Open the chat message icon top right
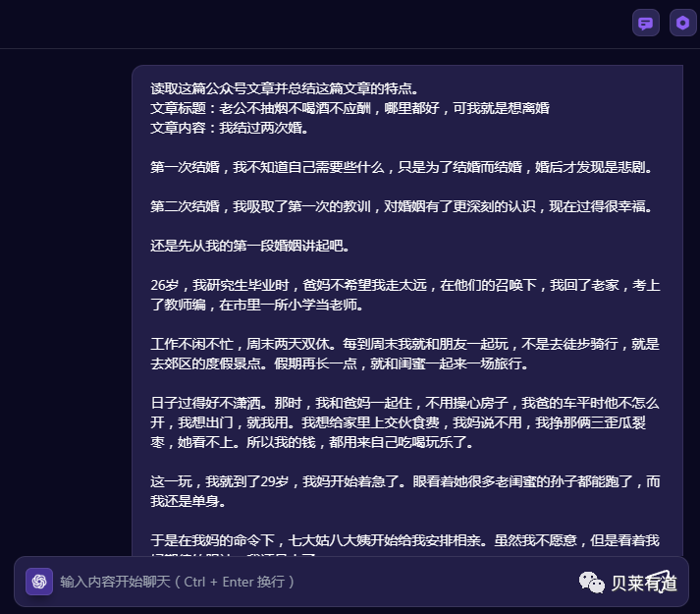Image resolution: width=700 pixels, height=614 pixels. (x=646, y=23)
